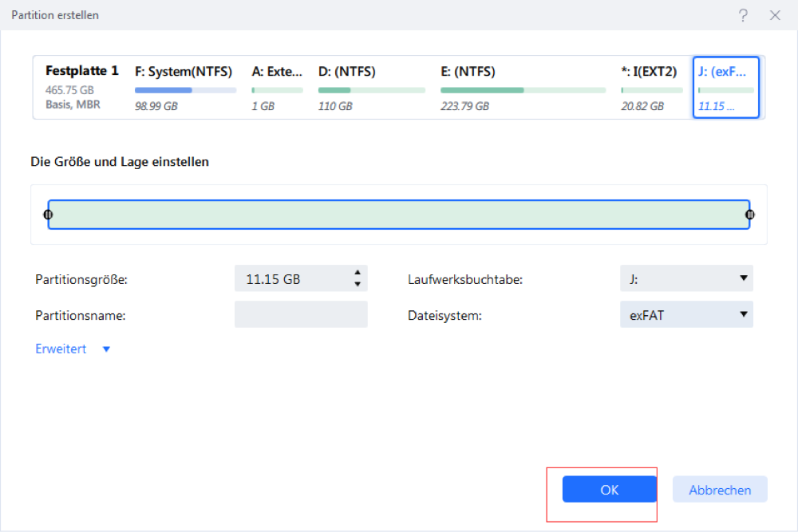Click the Partitionsname input field
Viewport: 798px width, 532px height.
(301, 314)
